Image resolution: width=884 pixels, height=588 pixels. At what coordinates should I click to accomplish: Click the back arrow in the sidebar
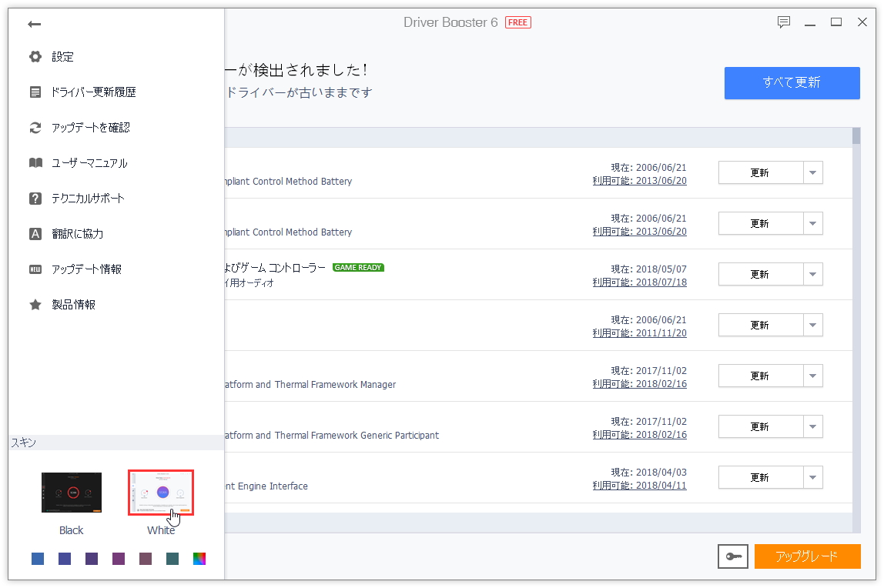pyautogui.click(x=34, y=24)
